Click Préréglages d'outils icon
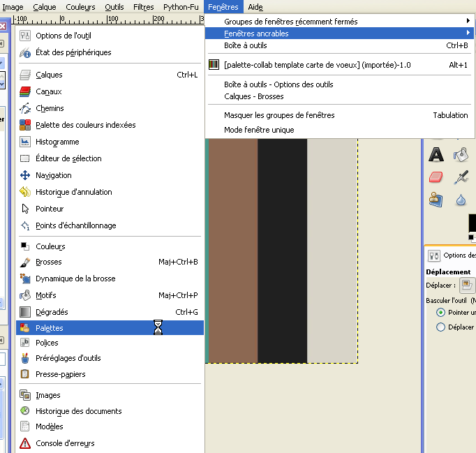 click(25, 358)
